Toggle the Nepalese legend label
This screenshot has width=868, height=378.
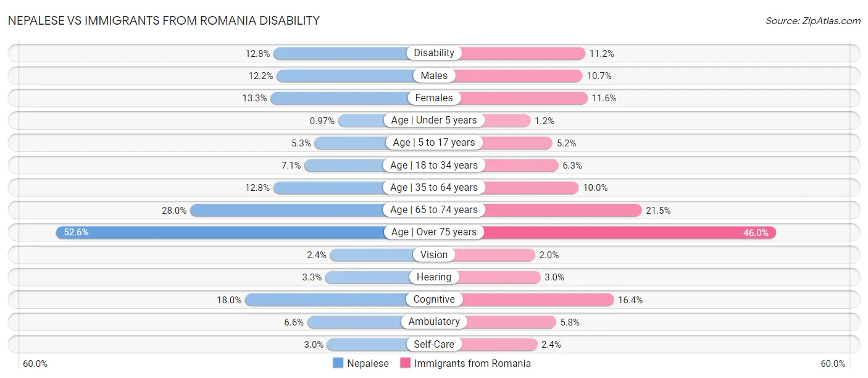click(x=368, y=363)
